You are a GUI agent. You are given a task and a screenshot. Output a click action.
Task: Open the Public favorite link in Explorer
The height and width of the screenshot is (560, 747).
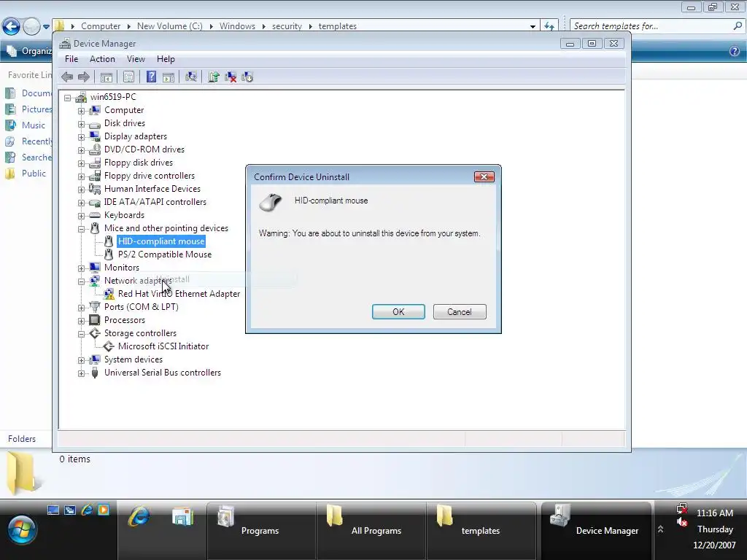[34, 174]
